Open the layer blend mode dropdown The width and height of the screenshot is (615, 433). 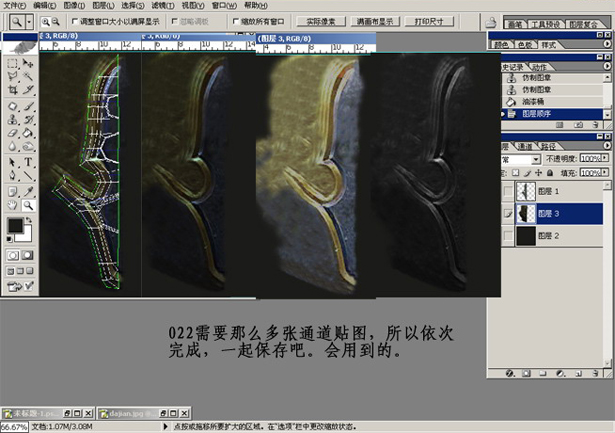[535, 159]
